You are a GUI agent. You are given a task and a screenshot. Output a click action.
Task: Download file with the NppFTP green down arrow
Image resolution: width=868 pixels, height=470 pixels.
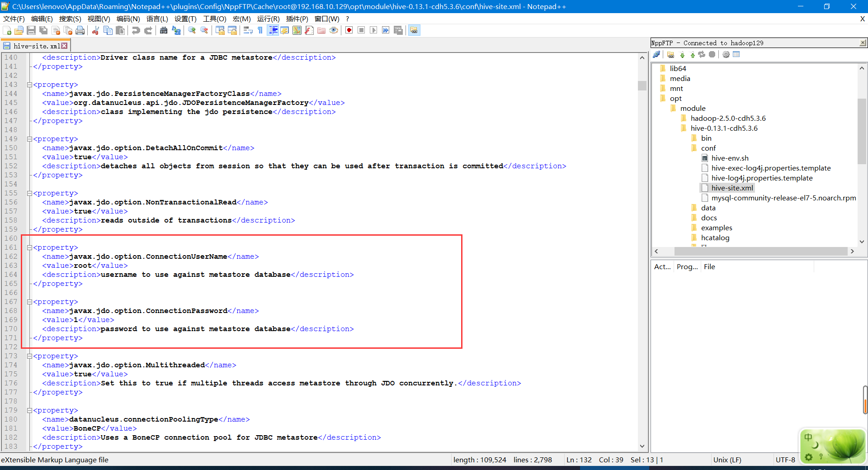[682, 55]
